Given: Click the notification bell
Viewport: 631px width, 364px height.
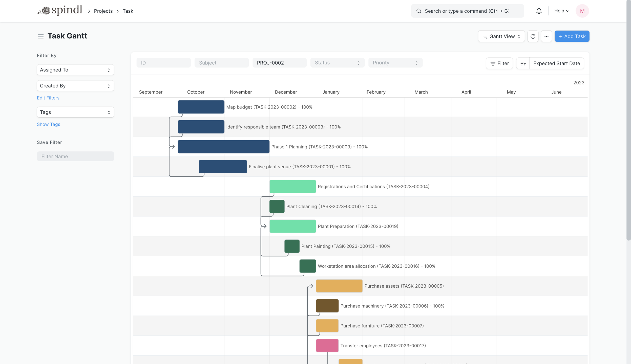Looking at the screenshot, I should 538,11.
